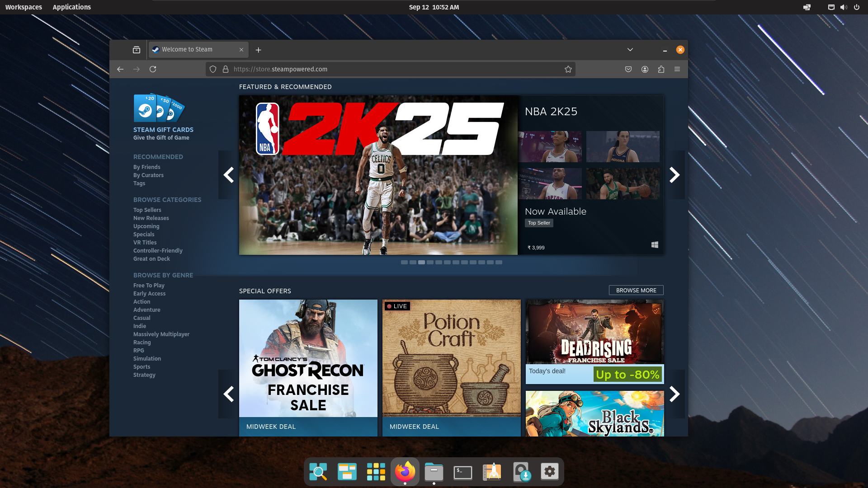Select the By Friends recommendation option
868x488 pixels.
[x=146, y=167]
